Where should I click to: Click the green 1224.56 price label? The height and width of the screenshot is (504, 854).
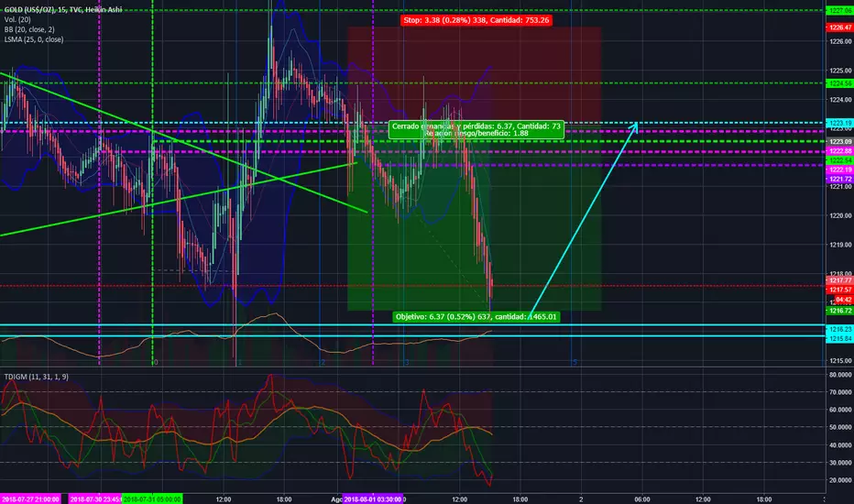coord(839,83)
